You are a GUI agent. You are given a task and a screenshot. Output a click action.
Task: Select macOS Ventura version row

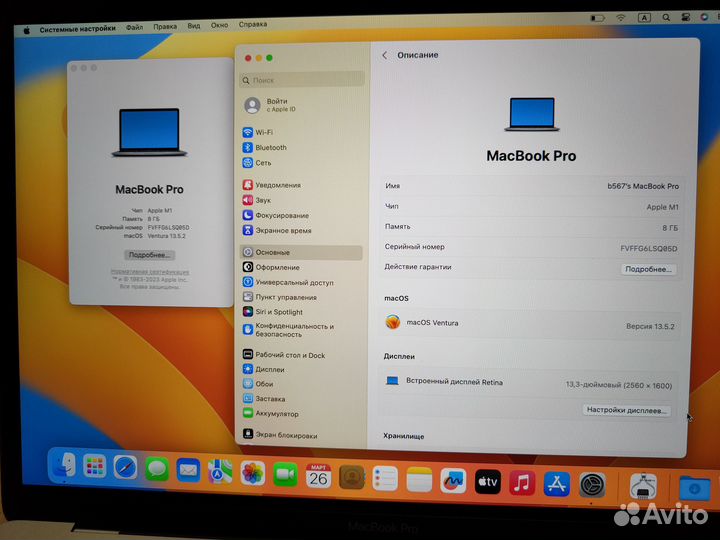pos(530,324)
